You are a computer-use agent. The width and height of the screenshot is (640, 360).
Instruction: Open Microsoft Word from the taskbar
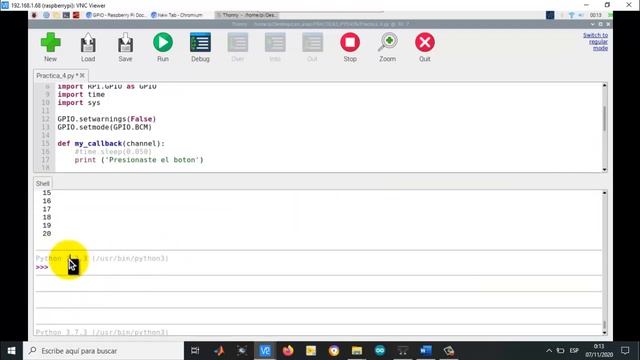coord(426,351)
